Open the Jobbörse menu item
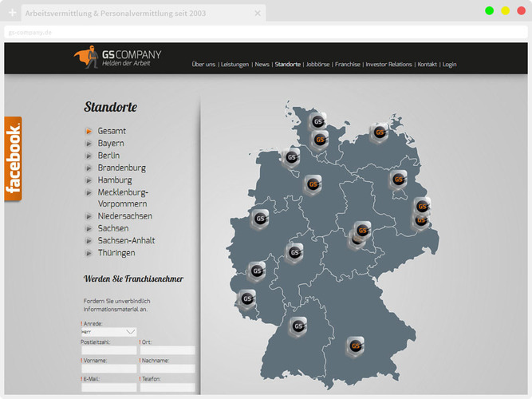Image resolution: width=532 pixels, height=399 pixels. click(318, 64)
